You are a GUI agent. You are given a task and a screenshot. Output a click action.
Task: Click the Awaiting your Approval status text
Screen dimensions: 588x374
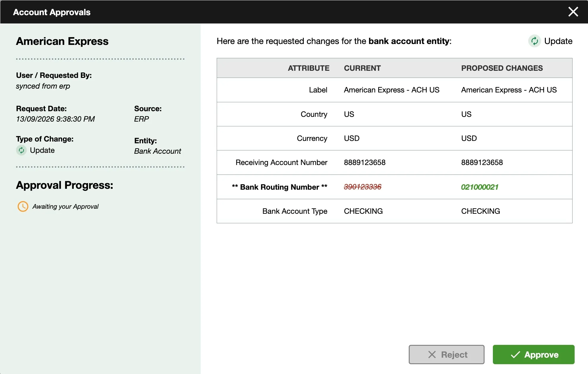pyautogui.click(x=65, y=206)
